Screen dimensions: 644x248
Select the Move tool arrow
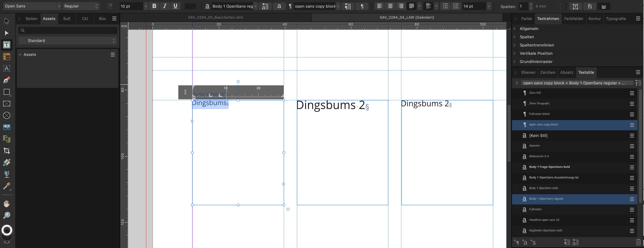tap(7, 21)
